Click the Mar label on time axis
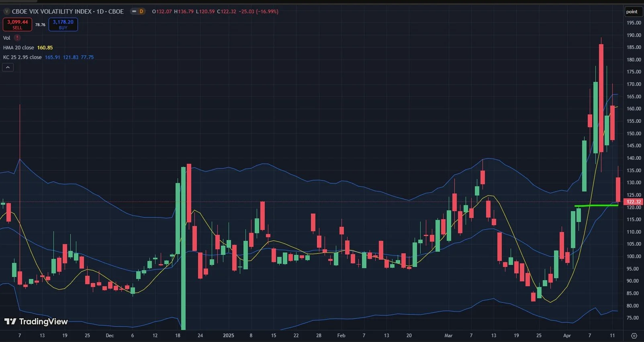Viewport: 644px width, 342px height. click(x=448, y=336)
